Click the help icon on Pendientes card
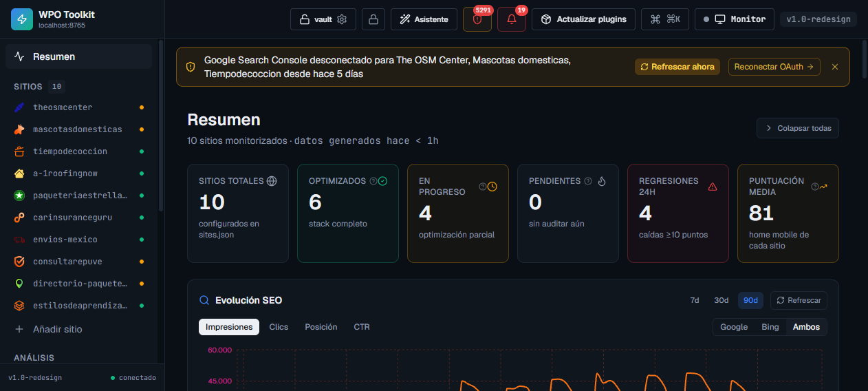The image size is (868, 391). tap(588, 181)
